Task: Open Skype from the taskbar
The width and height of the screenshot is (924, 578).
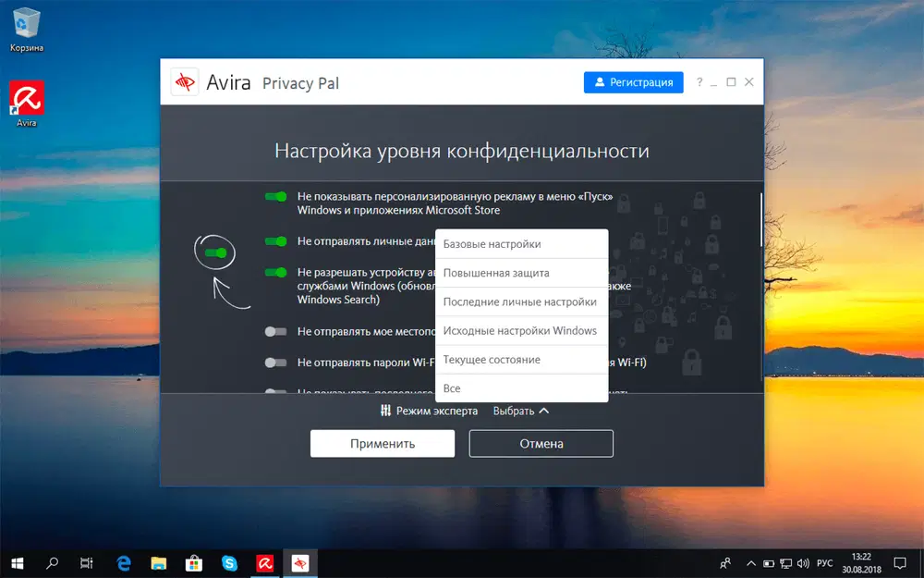Action: tap(229, 562)
